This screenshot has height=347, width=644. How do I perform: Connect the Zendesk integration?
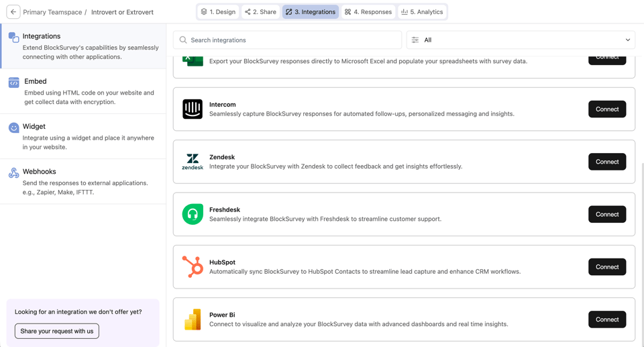click(x=607, y=162)
